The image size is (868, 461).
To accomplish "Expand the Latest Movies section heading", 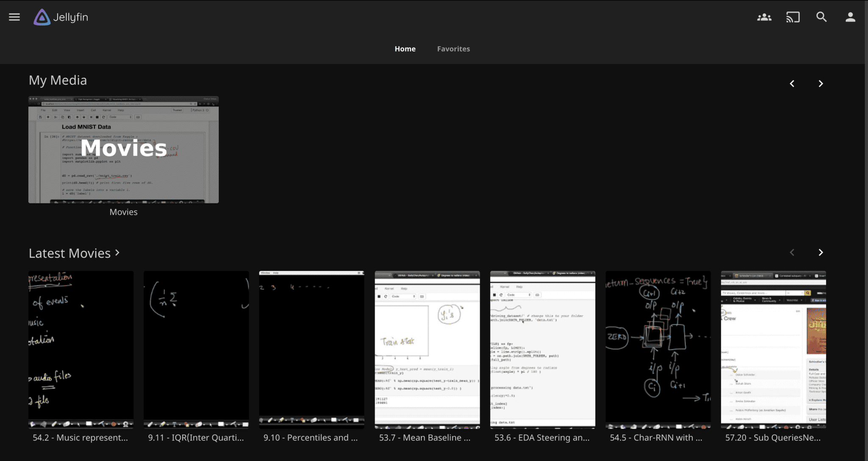I will 74,253.
